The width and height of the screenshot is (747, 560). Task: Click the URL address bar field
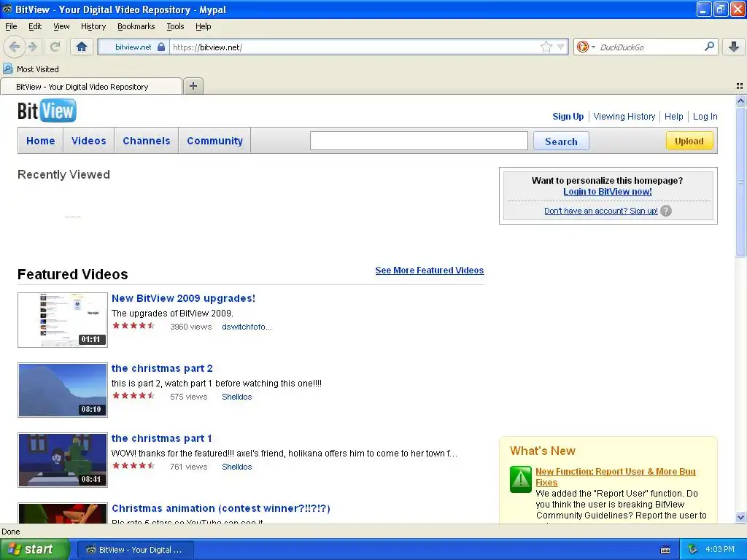(x=355, y=47)
